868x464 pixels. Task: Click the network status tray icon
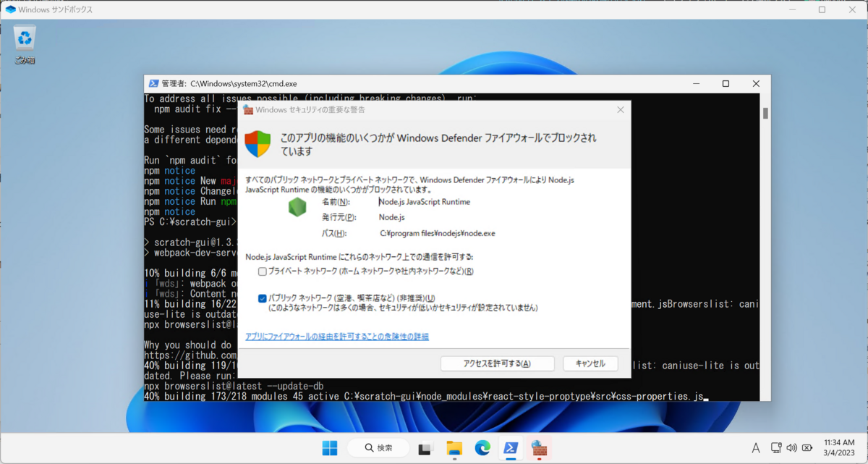coord(777,448)
